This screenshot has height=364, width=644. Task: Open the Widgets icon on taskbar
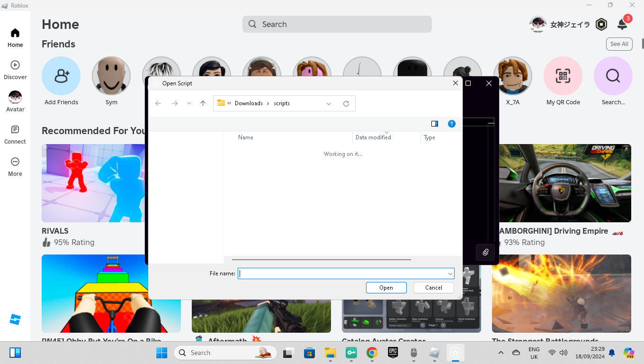click(x=15, y=353)
